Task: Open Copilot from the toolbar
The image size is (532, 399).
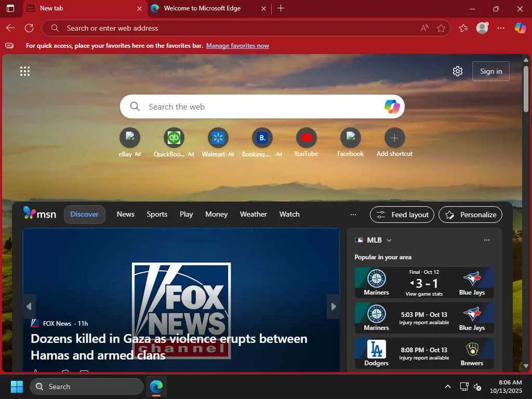Action: (520, 28)
